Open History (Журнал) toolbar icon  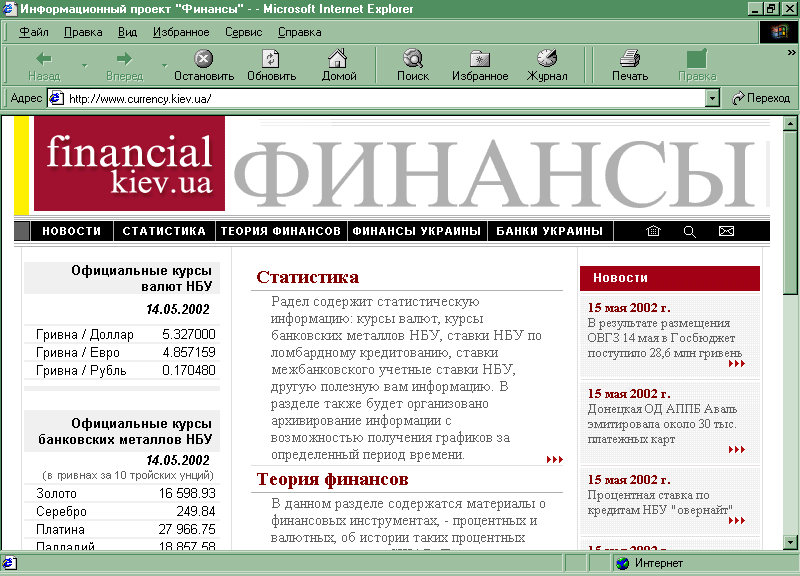pyautogui.click(x=547, y=59)
